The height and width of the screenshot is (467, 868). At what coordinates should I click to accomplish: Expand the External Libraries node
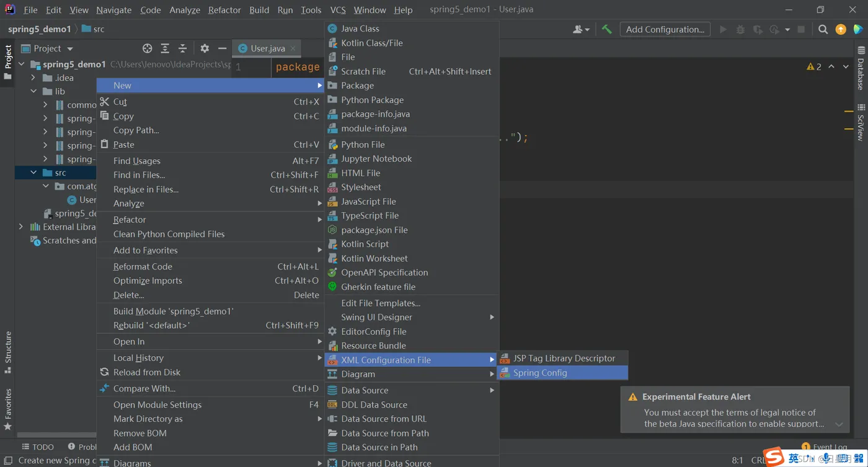point(22,227)
